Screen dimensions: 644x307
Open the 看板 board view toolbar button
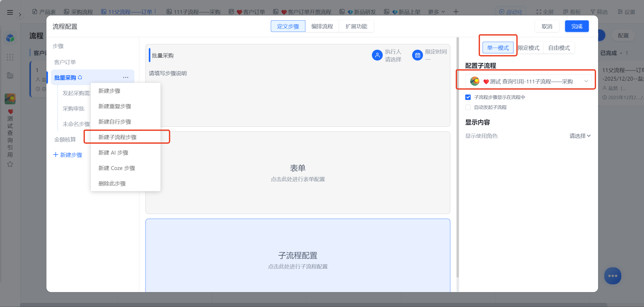point(572,12)
